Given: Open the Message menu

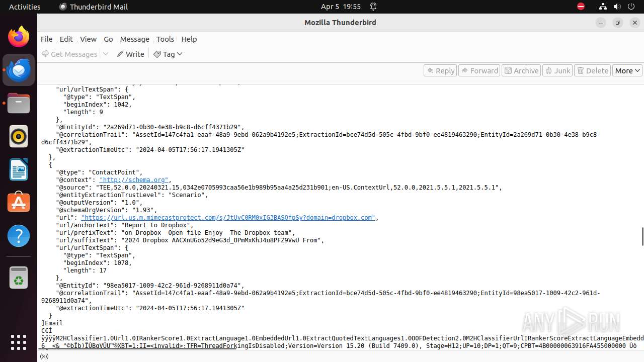Looking at the screenshot, I should (x=134, y=39).
